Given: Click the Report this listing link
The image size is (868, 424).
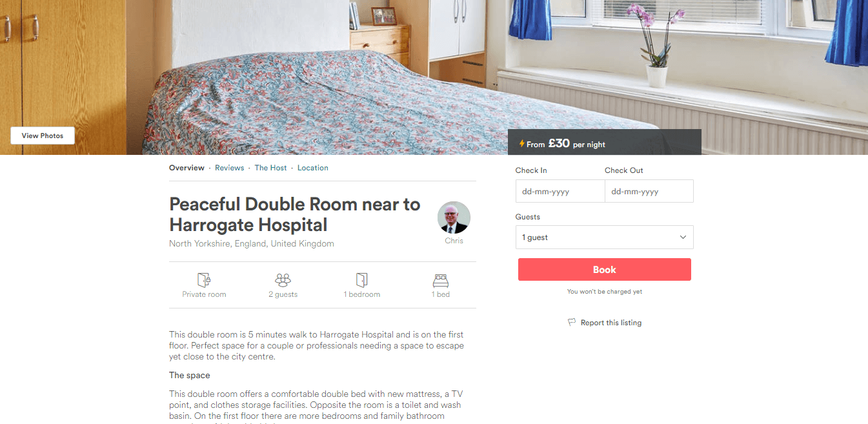Looking at the screenshot, I should pos(611,323).
